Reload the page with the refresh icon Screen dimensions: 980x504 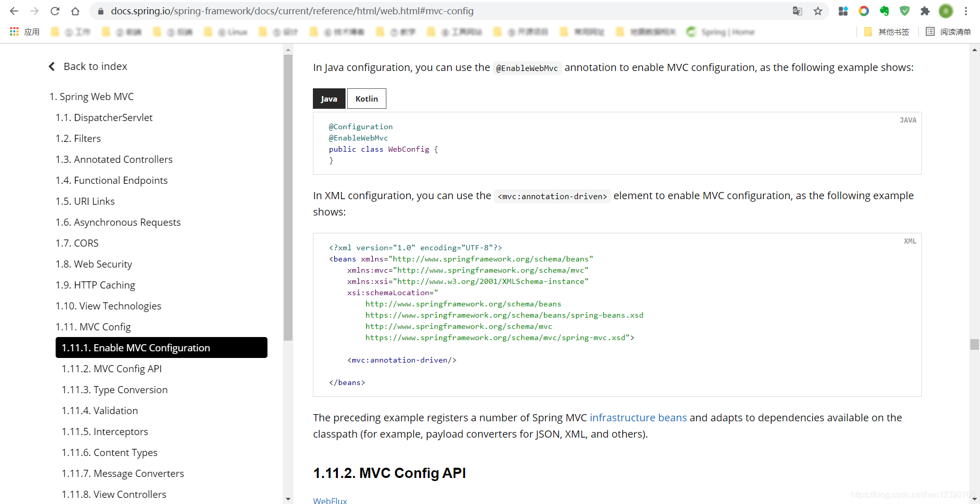(x=55, y=11)
